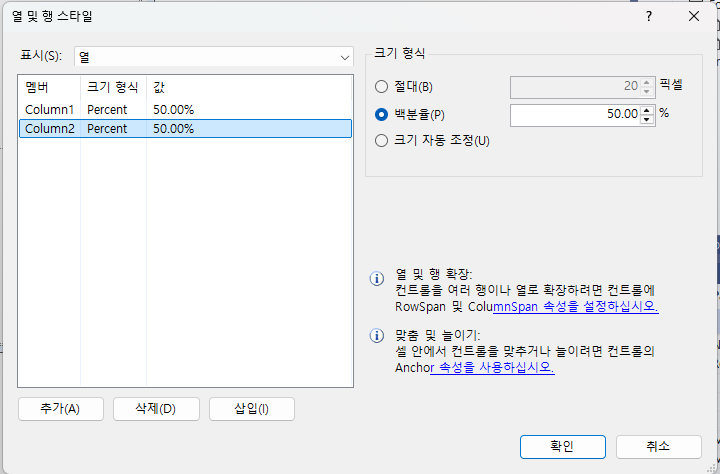Open the Anchor 속성을 사용하십시오 link
720x474 pixels.
point(492,367)
